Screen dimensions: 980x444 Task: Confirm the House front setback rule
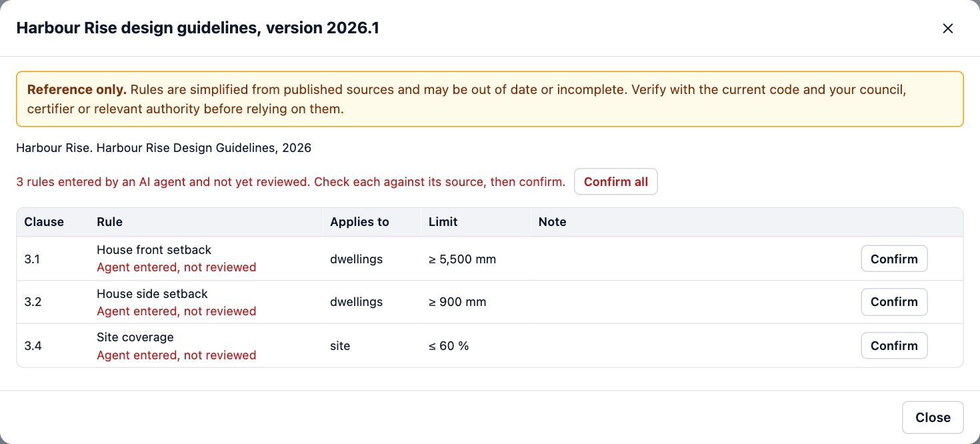coord(894,259)
